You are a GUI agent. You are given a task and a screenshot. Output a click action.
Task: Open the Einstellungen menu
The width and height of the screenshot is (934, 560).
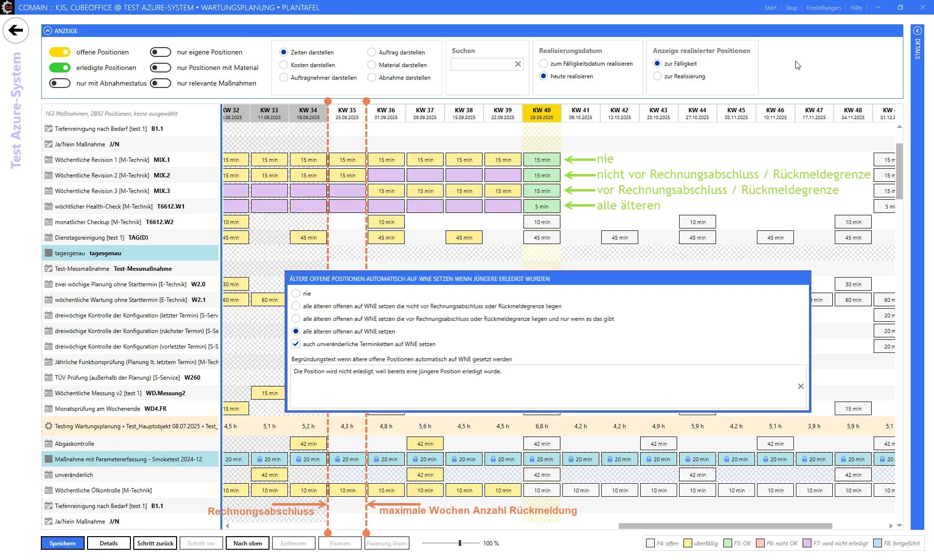(x=824, y=7)
